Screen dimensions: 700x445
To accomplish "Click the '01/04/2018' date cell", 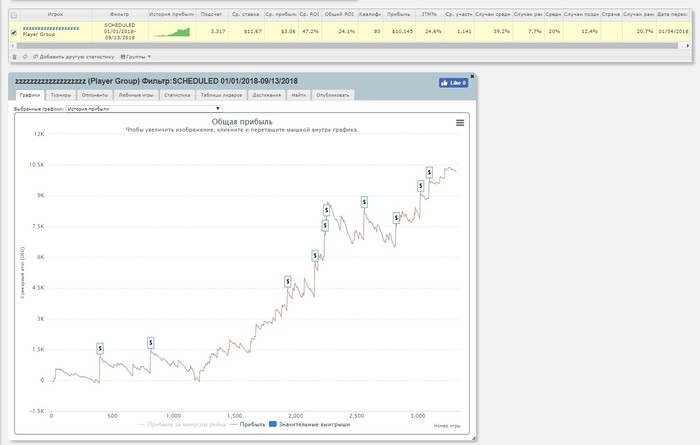I will point(673,32).
